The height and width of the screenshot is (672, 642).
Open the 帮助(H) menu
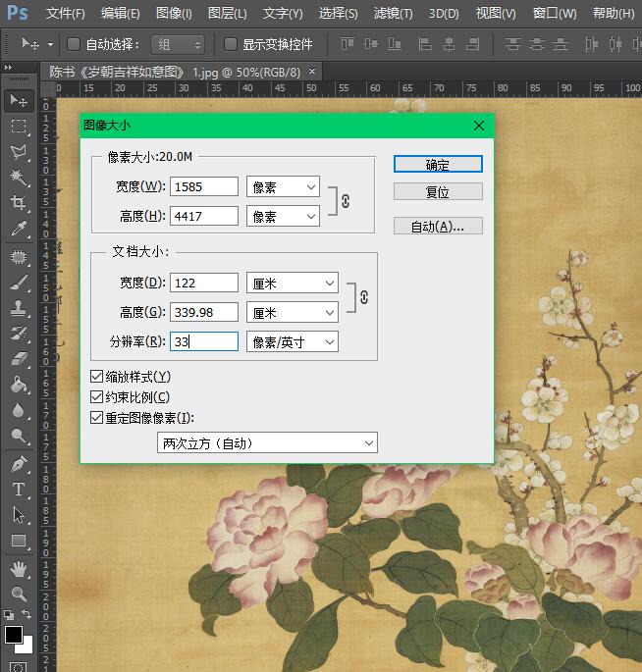tap(614, 14)
